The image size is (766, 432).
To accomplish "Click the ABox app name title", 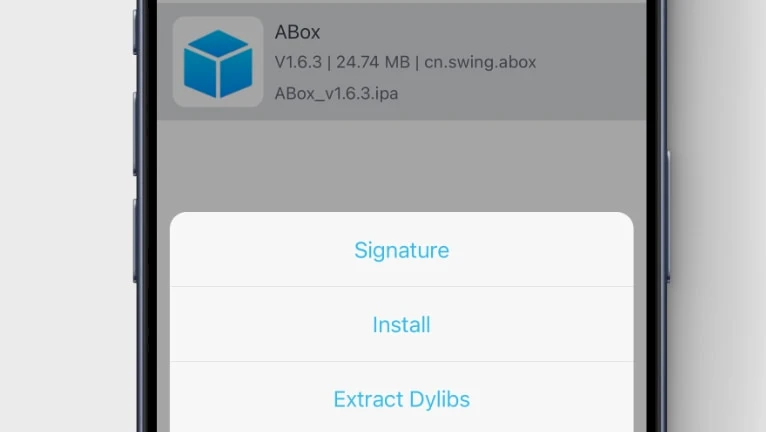I will point(298,32).
